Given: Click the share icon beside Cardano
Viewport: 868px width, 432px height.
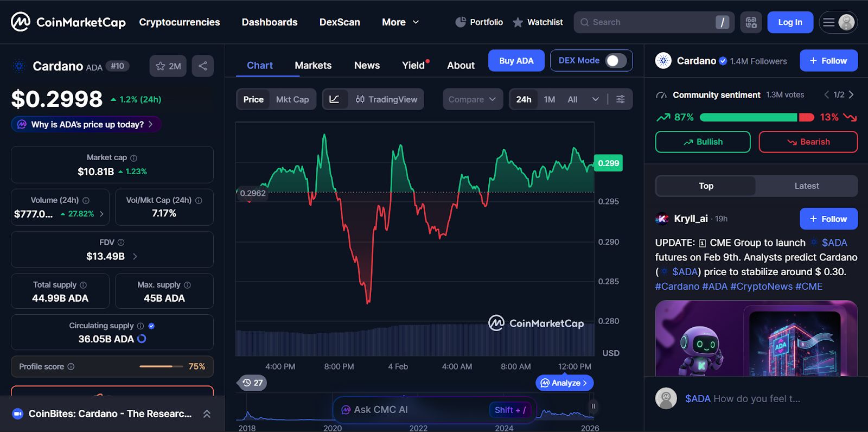Looking at the screenshot, I should point(203,66).
